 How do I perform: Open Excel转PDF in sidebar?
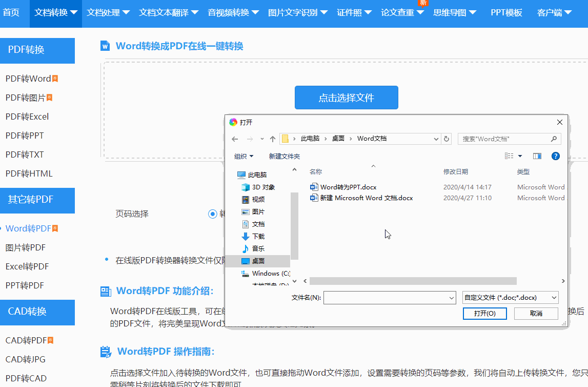(27, 266)
